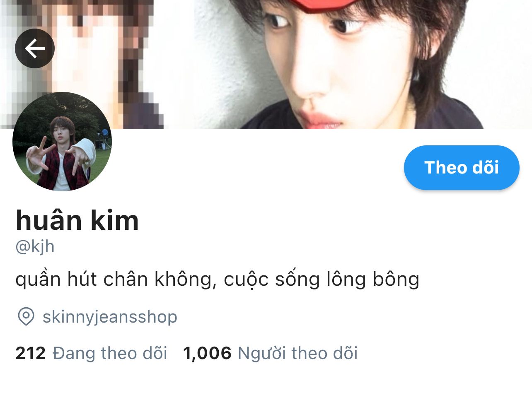Click the location pin icon
Screen dimensions: 532x393
coord(26,317)
